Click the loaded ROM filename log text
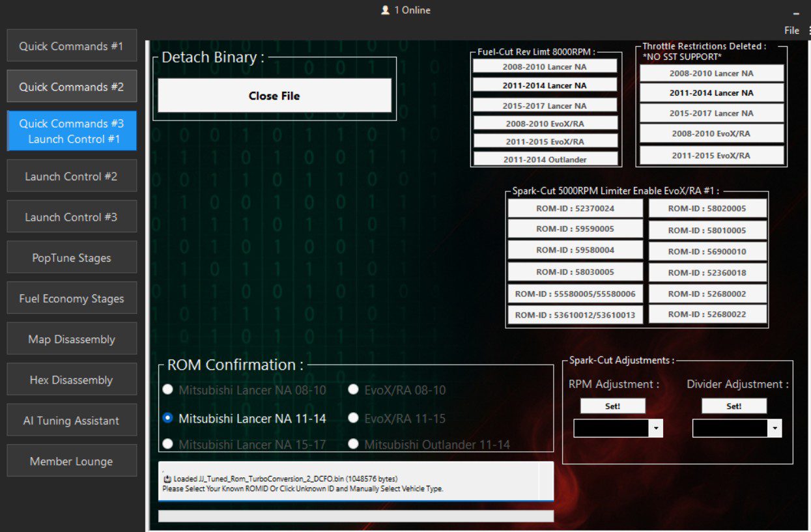 285,479
